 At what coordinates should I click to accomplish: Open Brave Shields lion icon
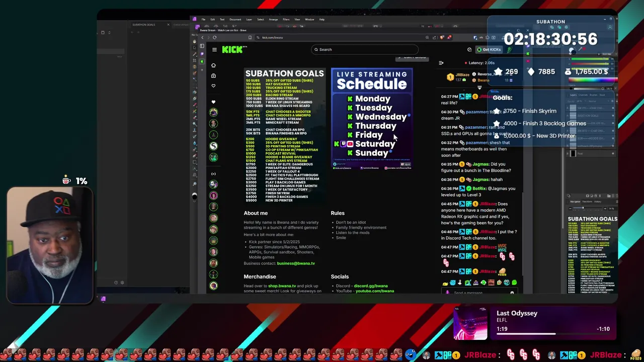click(x=442, y=37)
